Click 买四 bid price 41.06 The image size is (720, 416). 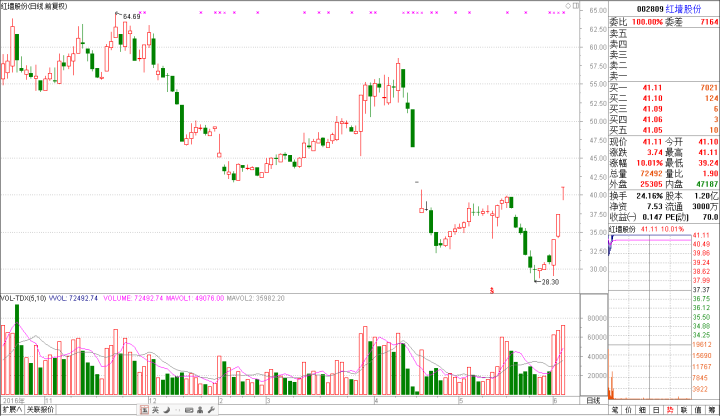652,119
